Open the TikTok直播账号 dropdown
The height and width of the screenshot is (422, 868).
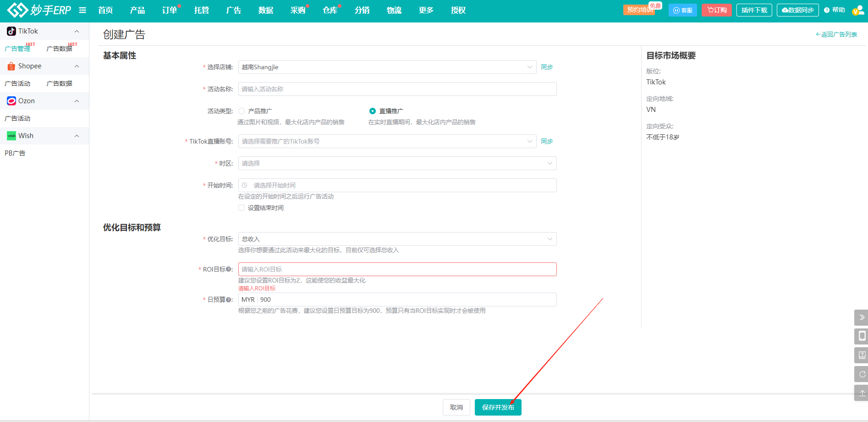click(387, 141)
